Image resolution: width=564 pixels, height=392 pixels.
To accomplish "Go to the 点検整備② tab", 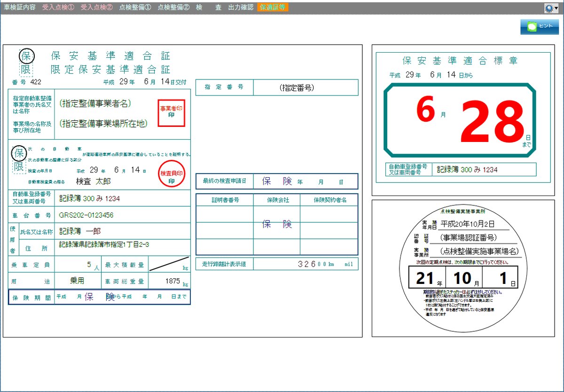I will [x=174, y=8].
